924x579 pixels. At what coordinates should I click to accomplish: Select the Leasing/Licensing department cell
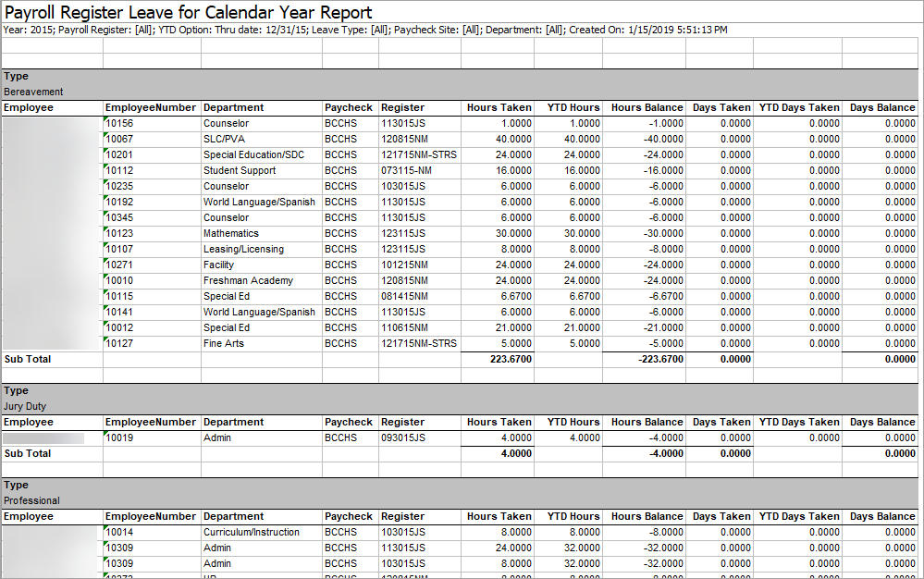[x=243, y=249]
